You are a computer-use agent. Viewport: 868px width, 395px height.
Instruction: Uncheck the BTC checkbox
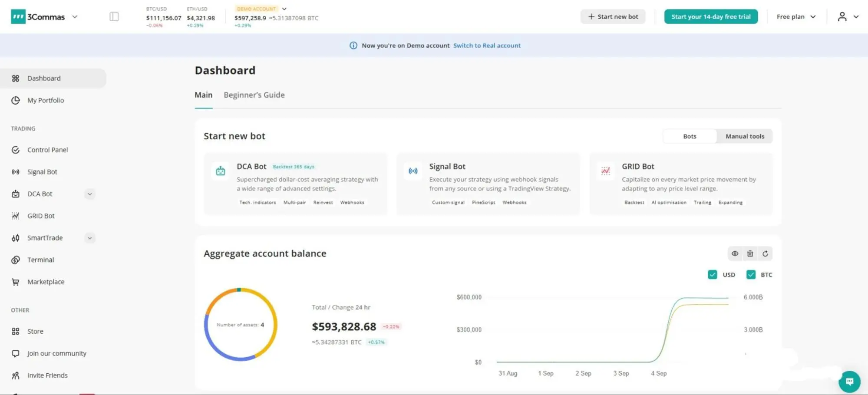(x=751, y=275)
